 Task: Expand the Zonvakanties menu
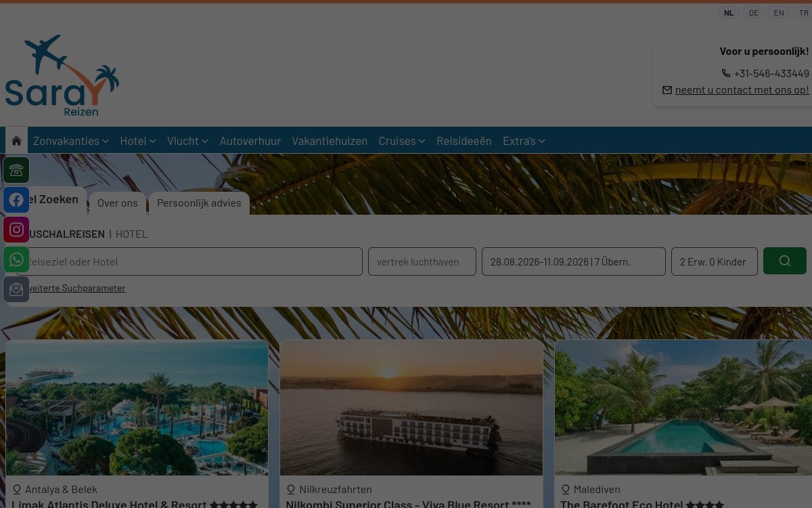[x=71, y=140]
